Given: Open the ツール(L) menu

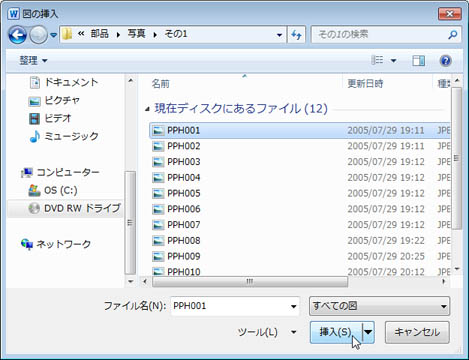Looking at the screenshot, I should pyautogui.click(x=267, y=332).
